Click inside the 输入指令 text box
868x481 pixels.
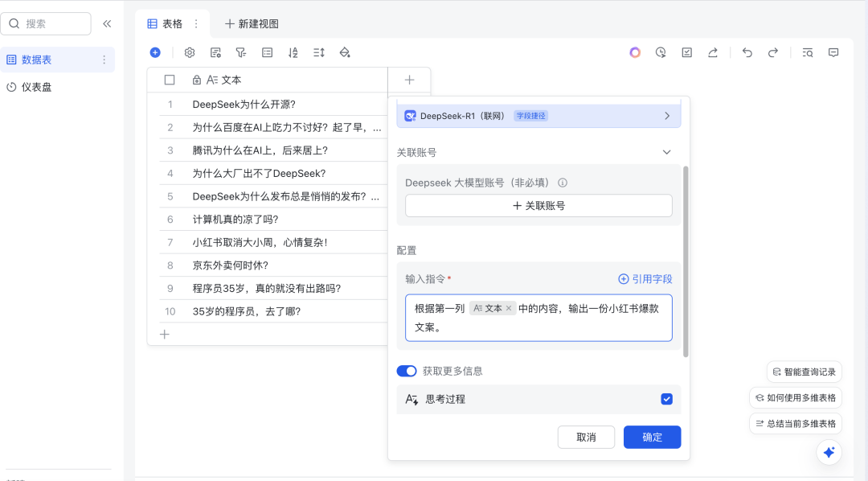(x=538, y=318)
